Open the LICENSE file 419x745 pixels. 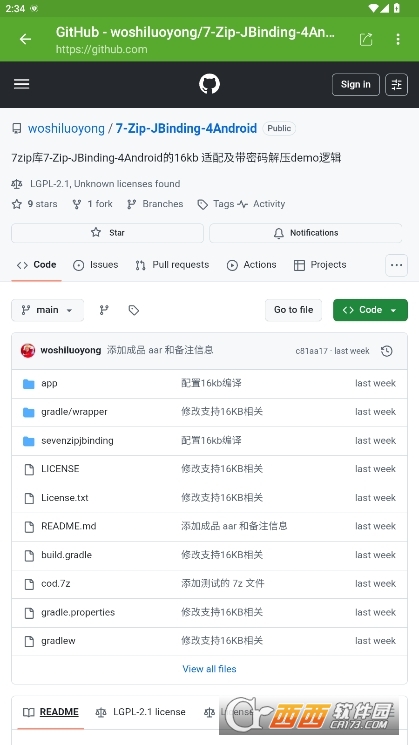point(60,469)
